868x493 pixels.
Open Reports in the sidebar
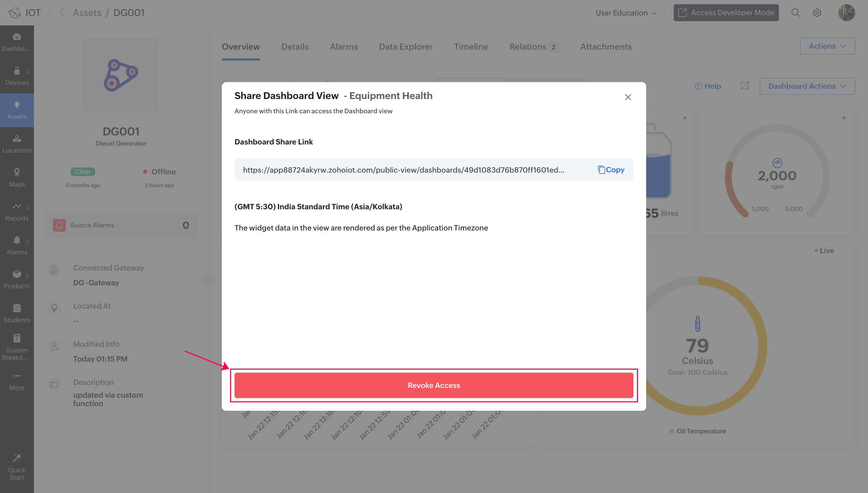(17, 211)
